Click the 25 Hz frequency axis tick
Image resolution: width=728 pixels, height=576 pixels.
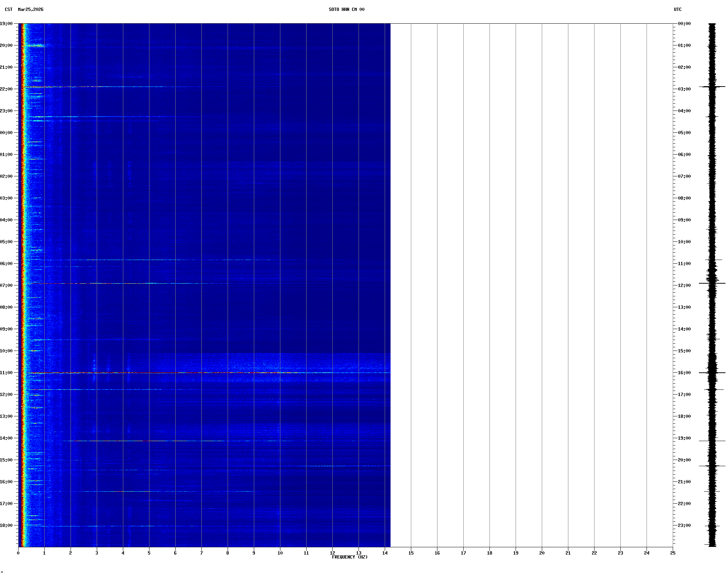click(673, 553)
